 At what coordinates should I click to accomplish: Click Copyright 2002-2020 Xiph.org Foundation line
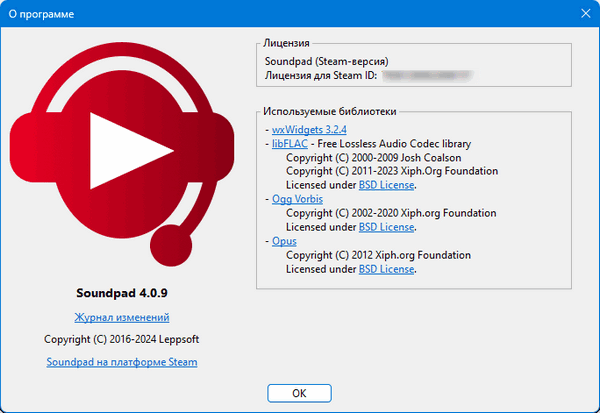click(x=391, y=213)
